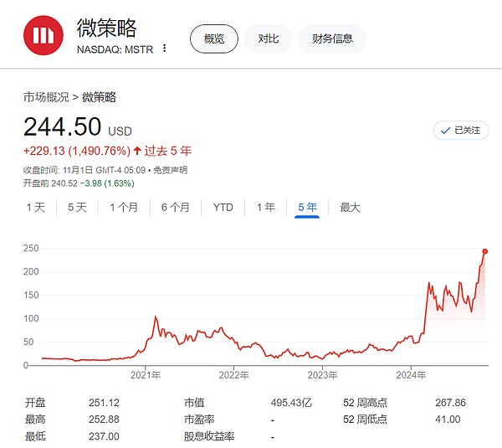Toggle the 已关注 following button

[x=461, y=131]
